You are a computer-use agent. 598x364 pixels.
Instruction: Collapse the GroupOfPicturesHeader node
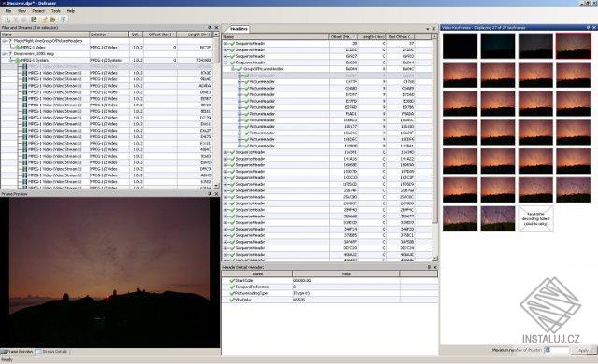(233, 69)
